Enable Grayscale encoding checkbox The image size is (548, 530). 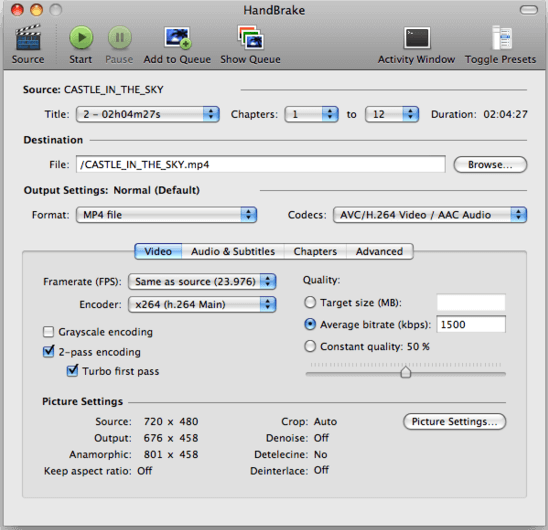click(x=48, y=331)
